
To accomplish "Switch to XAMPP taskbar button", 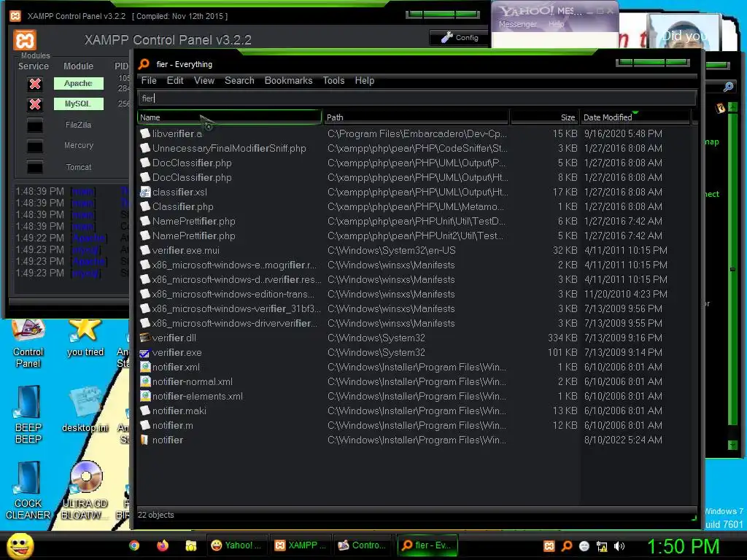I will click(x=300, y=545).
